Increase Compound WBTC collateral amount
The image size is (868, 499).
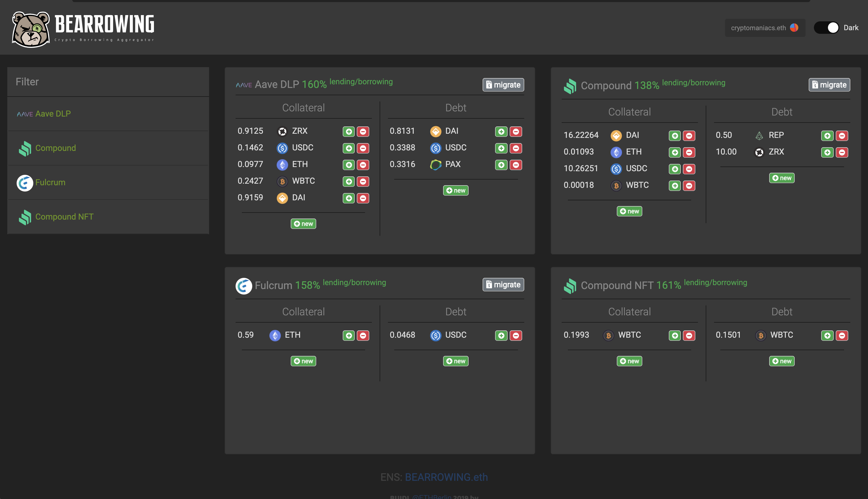(675, 186)
